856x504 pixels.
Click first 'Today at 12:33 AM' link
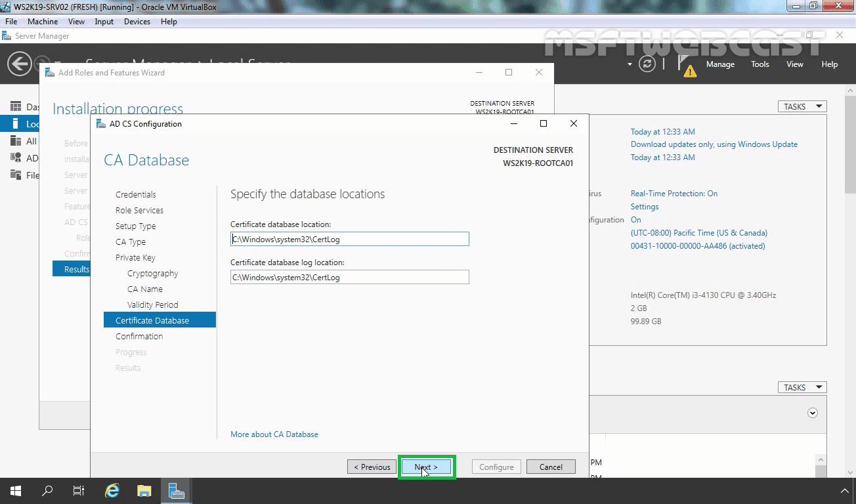coord(663,132)
